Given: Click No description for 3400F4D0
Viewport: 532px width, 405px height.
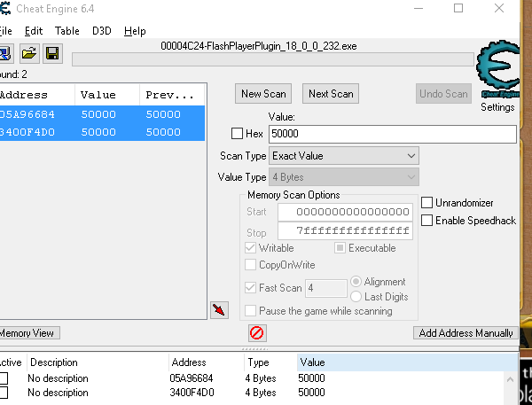Looking at the screenshot, I should pos(58,393).
